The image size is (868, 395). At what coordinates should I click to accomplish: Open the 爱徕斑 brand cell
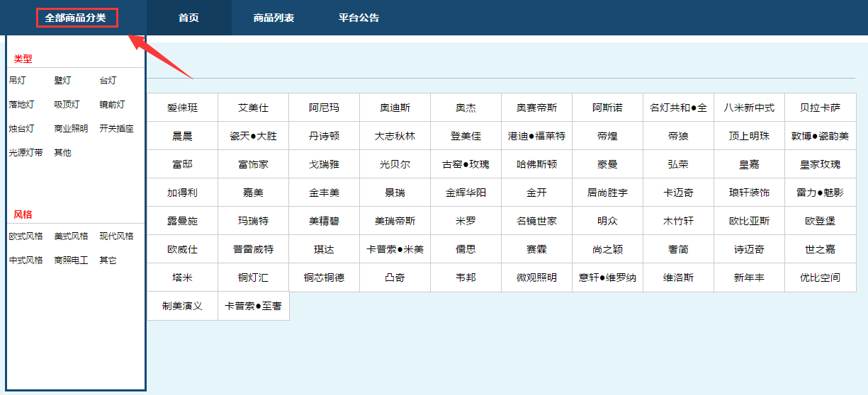(x=182, y=108)
